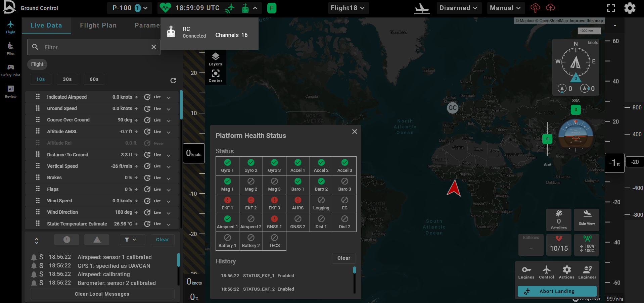
Task: Open the Safety Pilot sidebar view
Action: pos(11,70)
